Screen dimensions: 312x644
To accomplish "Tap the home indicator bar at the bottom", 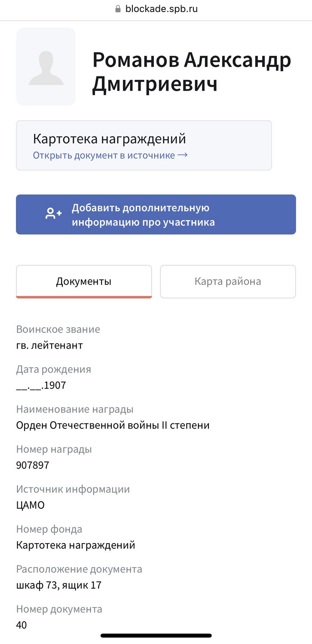I will [x=156, y=635].
